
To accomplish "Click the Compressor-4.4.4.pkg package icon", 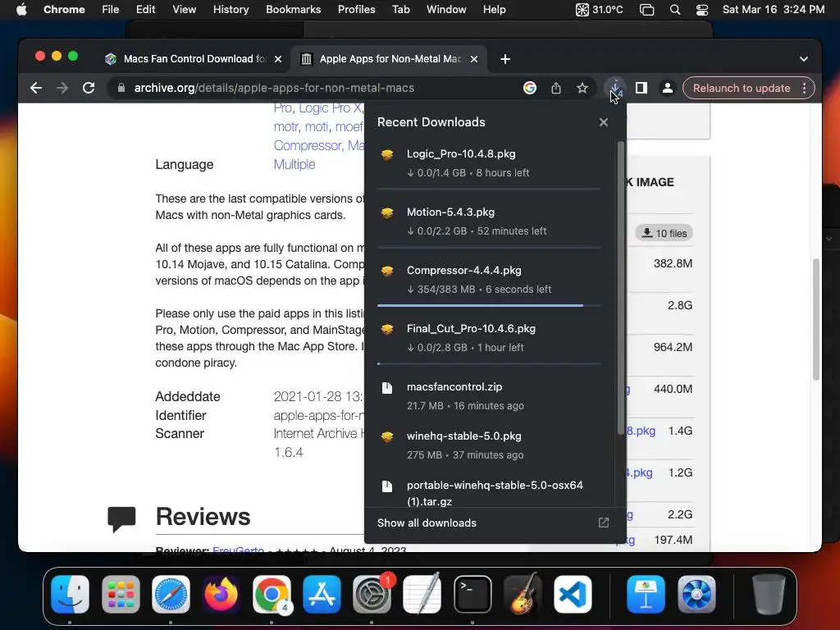I will pyautogui.click(x=387, y=271).
